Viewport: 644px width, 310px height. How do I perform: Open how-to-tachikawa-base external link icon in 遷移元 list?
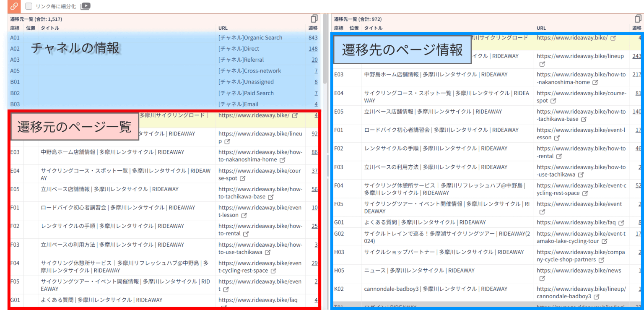click(271, 197)
